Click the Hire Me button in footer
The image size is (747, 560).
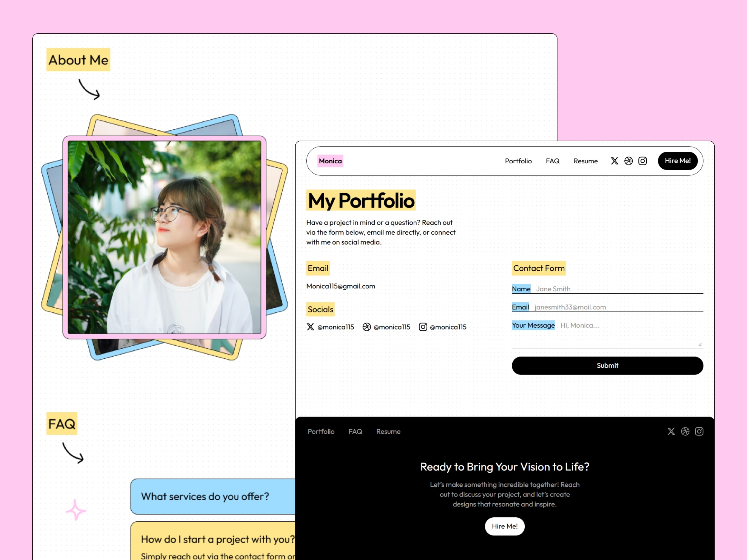click(505, 526)
